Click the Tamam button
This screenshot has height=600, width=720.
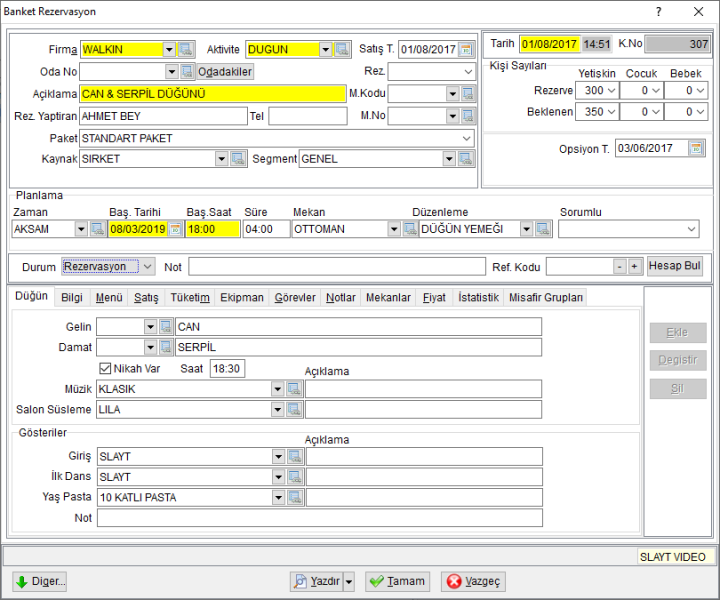click(x=398, y=581)
